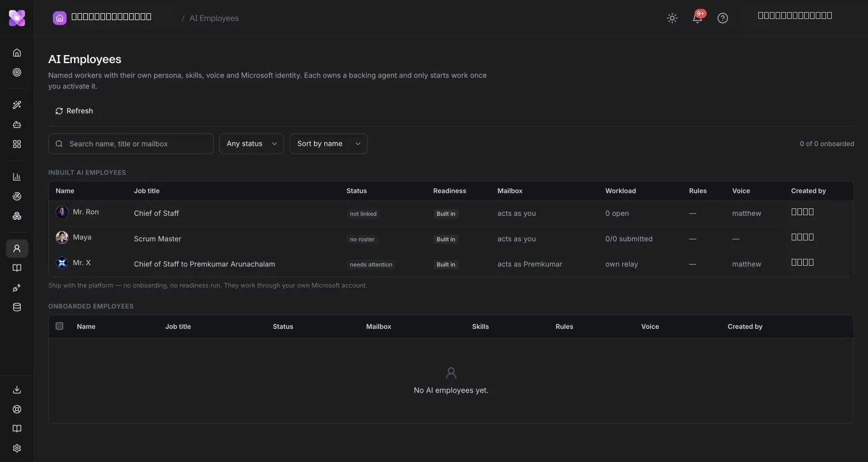Open the Sort by name dropdown

[x=328, y=143]
